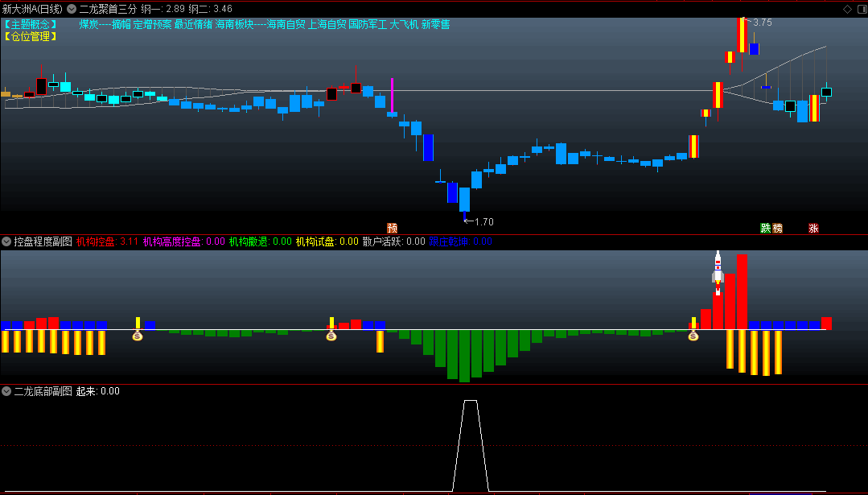868x495 pixels.
Task: Click the 机构控盘: 3.11 readout
Action: tap(107, 241)
